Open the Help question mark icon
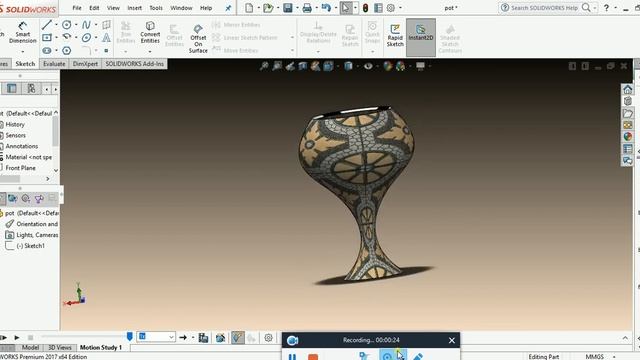Screen dimensions: 640x360 (x=607, y=8)
